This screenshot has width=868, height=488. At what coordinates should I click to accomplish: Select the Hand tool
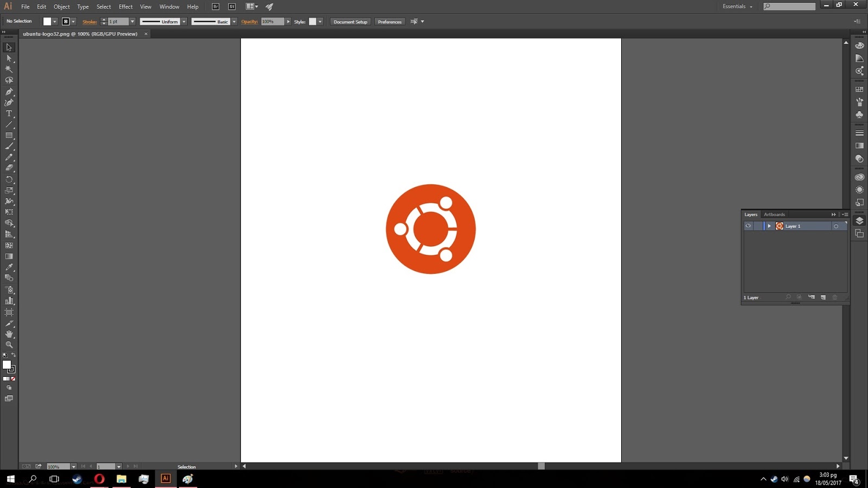9,334
